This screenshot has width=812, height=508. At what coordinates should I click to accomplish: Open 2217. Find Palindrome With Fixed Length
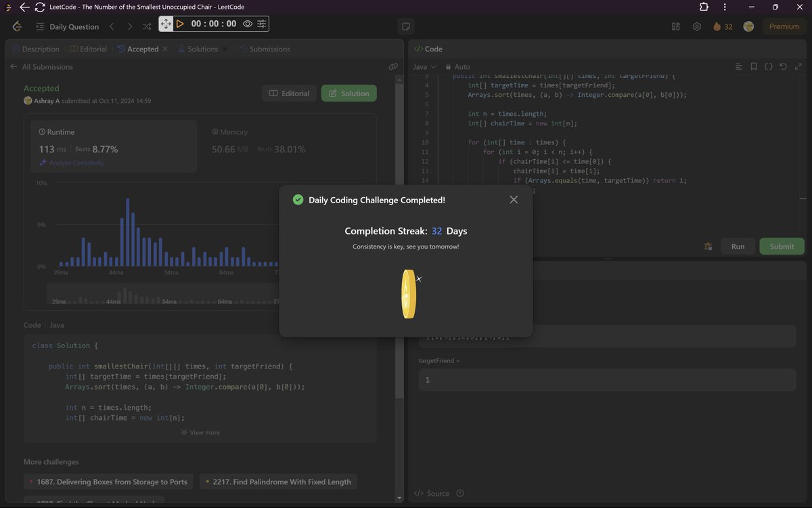point(278,482)
